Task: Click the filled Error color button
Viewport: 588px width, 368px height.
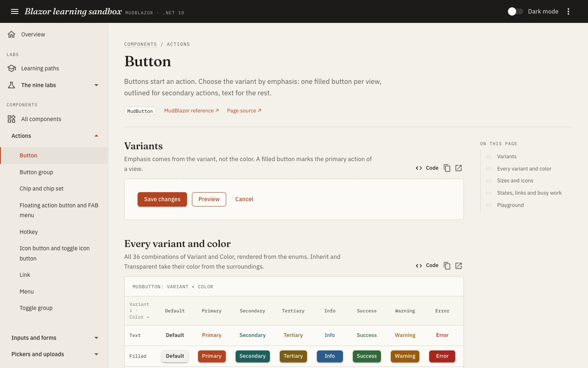Action: [x=442, y=356]
